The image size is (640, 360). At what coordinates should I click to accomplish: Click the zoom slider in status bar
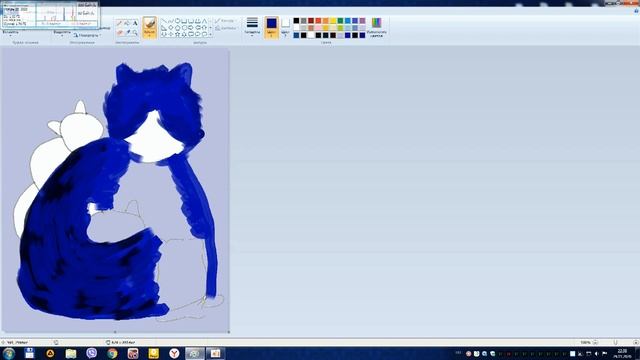click(x=616, y=342)
